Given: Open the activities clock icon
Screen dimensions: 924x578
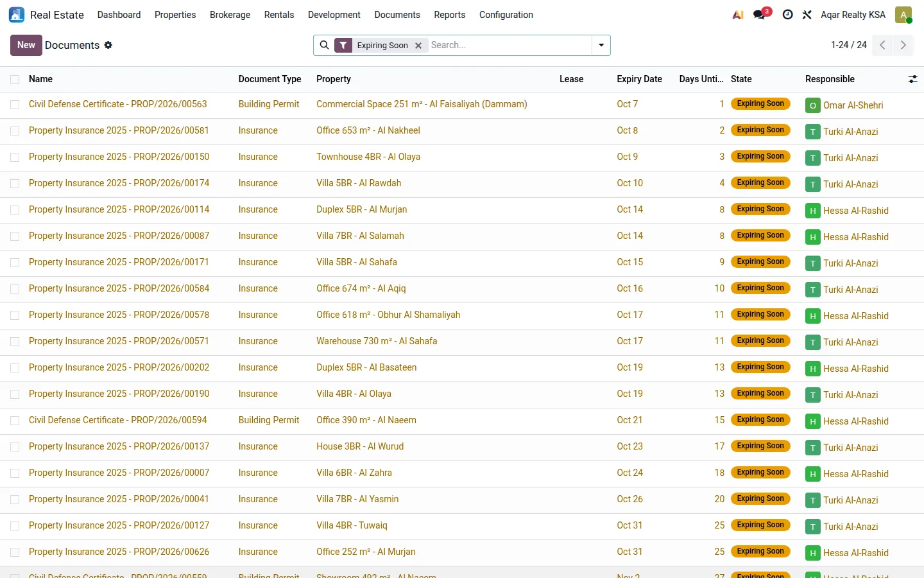Looking at the screenshot, I should [788, 15].
